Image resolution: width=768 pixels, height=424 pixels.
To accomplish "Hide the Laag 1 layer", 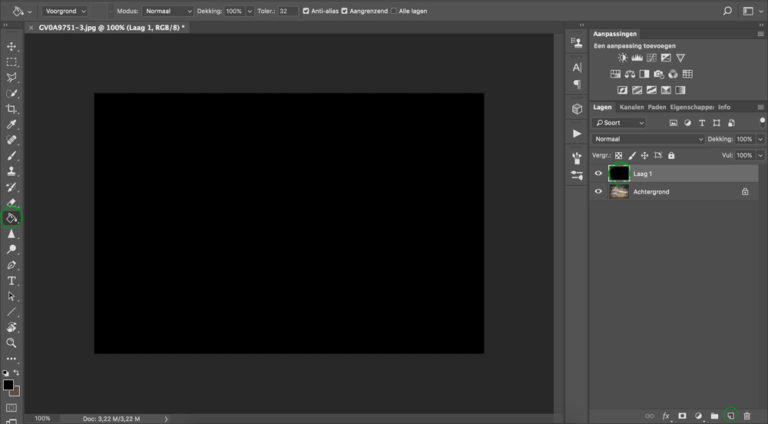I will 598,173.
